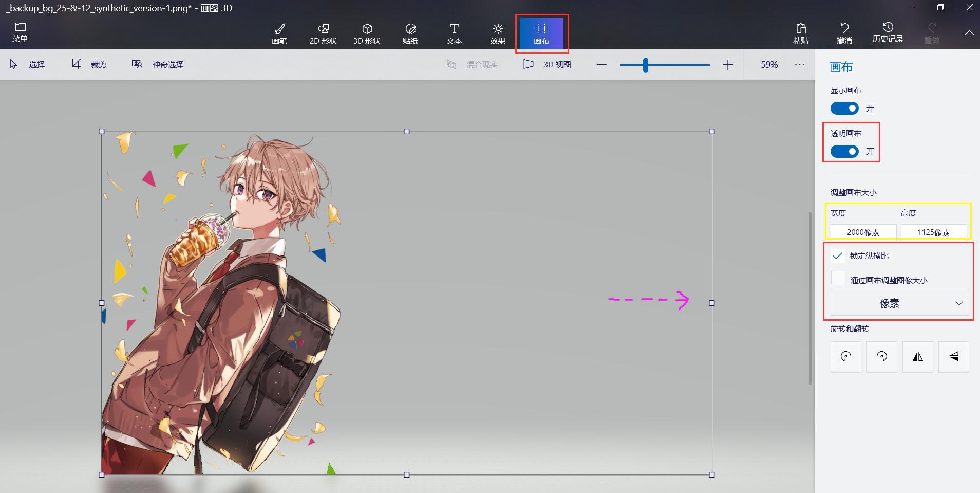Open the 2D 形状 shapes tab
Screen dimensions: 980x493
[x=323, y=33]
